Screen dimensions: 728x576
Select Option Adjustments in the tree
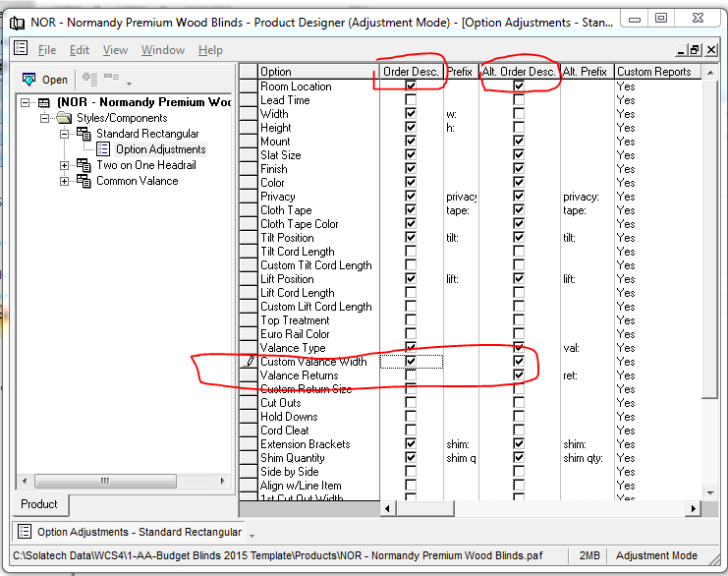(x=161, y=149)
